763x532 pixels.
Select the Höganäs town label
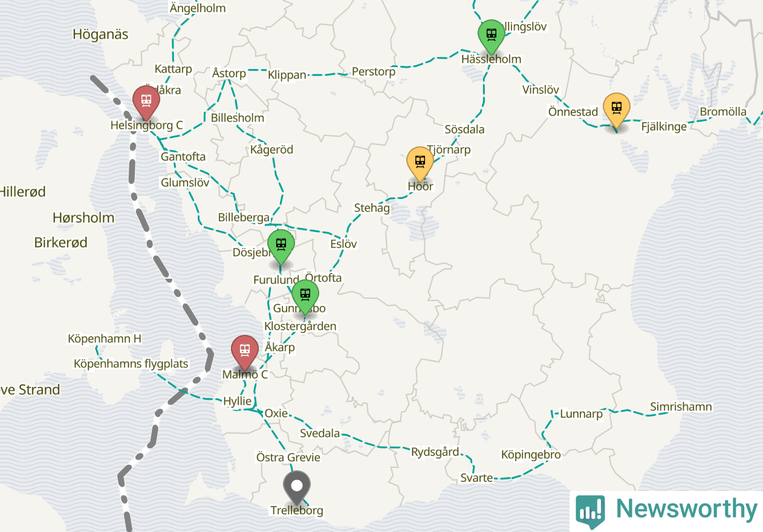pos(100,34)
